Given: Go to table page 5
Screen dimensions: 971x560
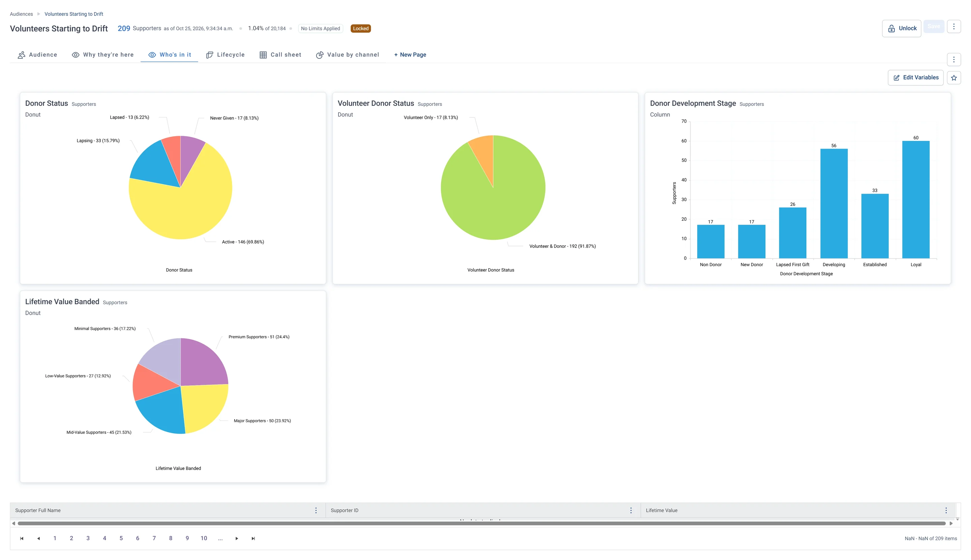Looking at the screenshot, I should pos(121,538).
